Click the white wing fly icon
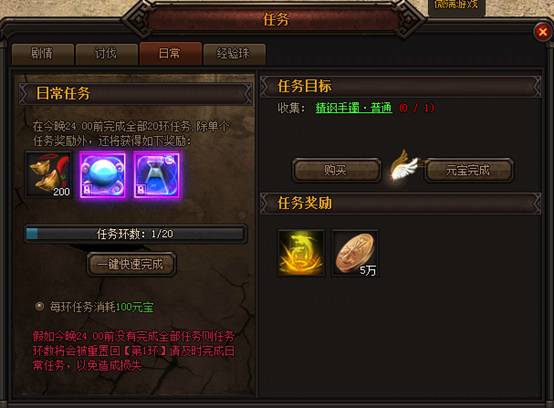The image size is (554, 408). point(405,166)
